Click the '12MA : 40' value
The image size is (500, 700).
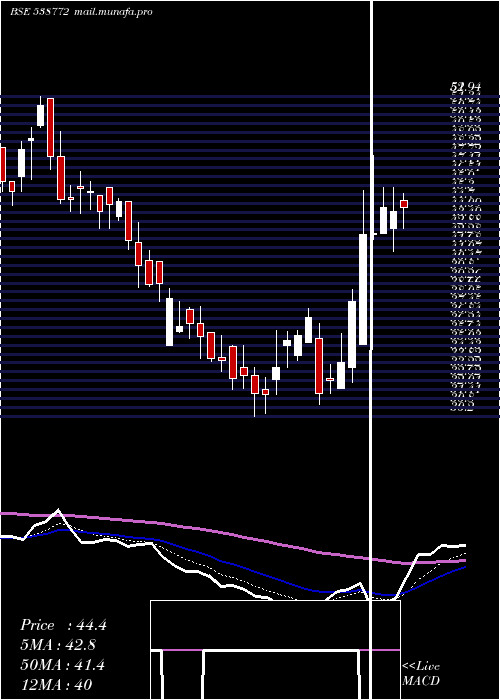click(x=56, y=685)
